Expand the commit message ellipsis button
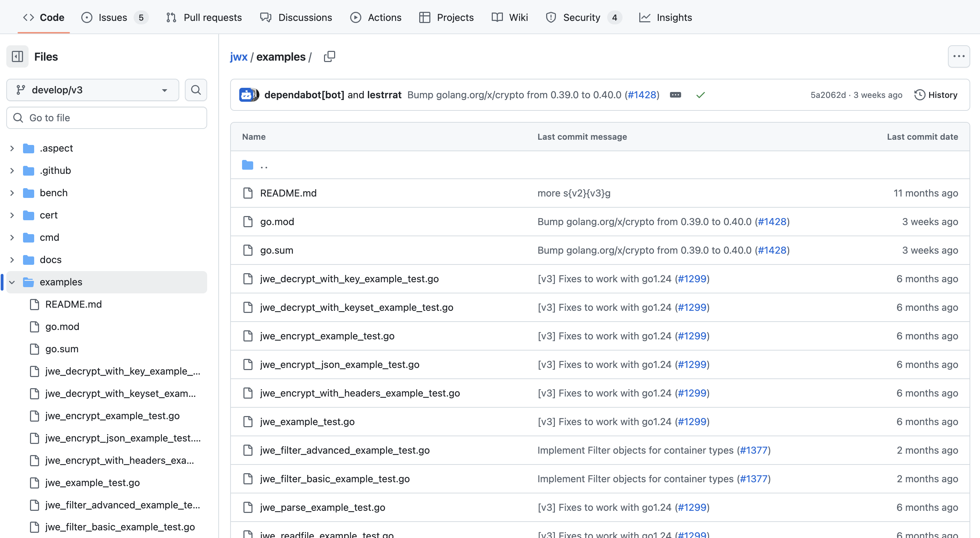 pyautogui.click(x=675, y=95)
